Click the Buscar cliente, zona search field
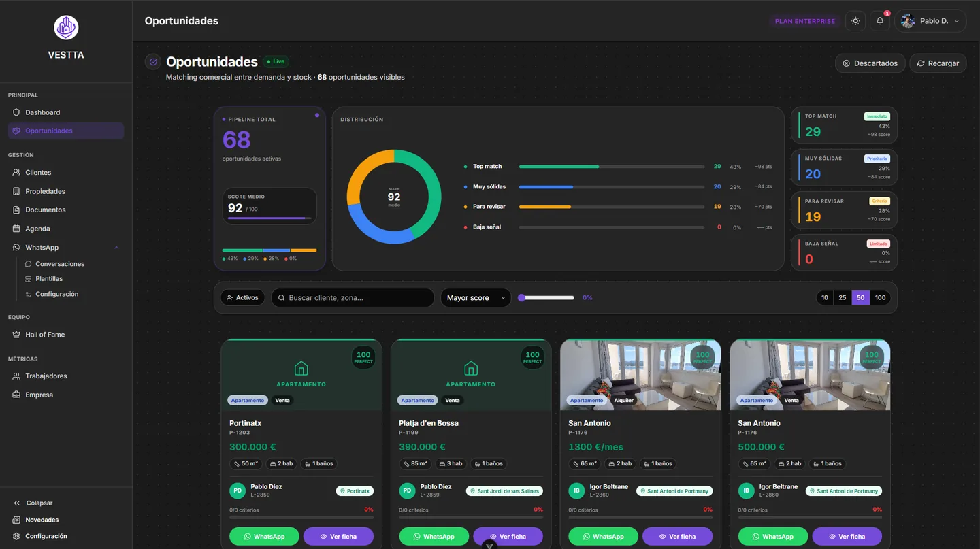This screenshot has width=980, height=549. (353, 298)
